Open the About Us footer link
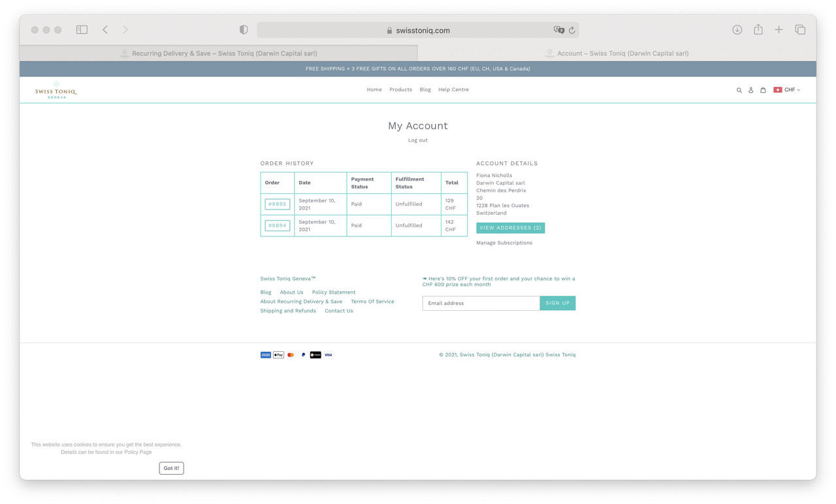Screen dimensions: 836x504 [291, 292]
